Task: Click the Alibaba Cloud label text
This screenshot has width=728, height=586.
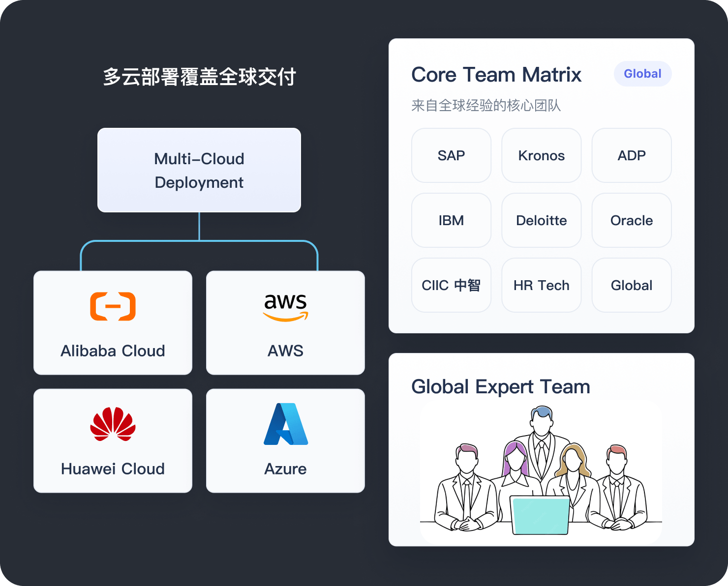Action: click(x=113, y=351)
